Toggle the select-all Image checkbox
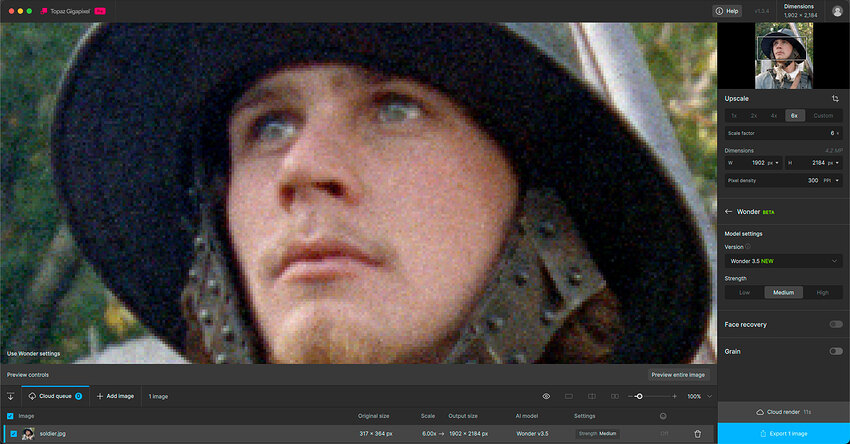 click(10, 416)
